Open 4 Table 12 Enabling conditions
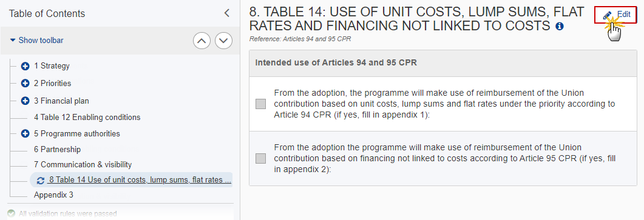The image size is (644, 220). (87, 118)
